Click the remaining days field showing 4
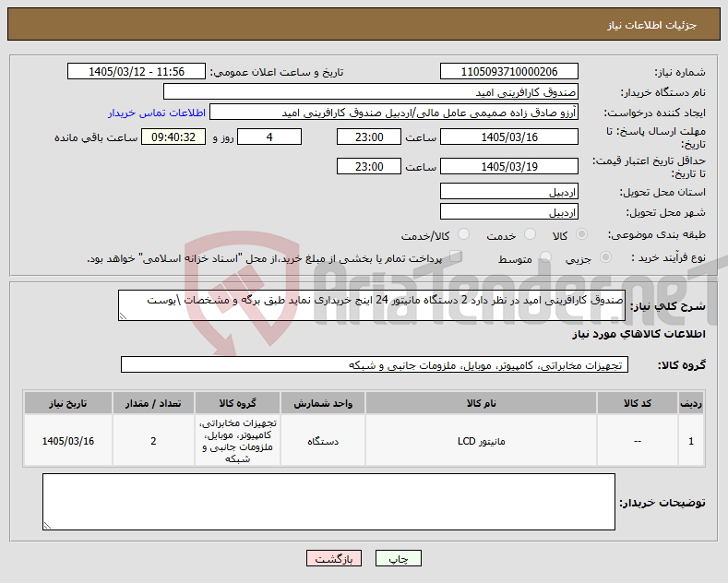This screenshot has height=583, width=728. pos(269,137)
